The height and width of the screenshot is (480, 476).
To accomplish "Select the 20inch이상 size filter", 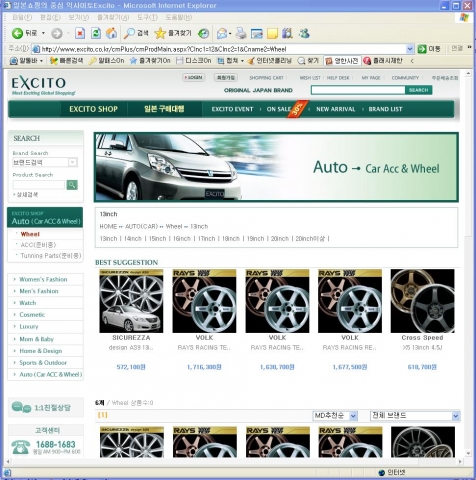I will click(310, 239).
